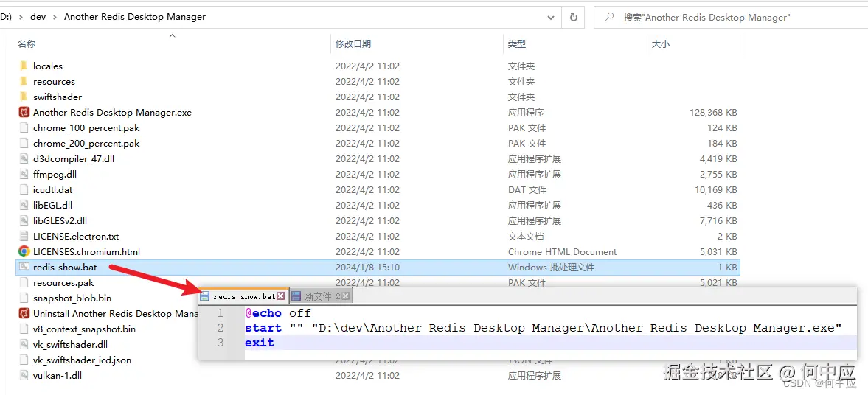Click the save icon on redis-show.bat tab
Screen dimensions: 868x395
pyautogui.click(x=205, y=296)
